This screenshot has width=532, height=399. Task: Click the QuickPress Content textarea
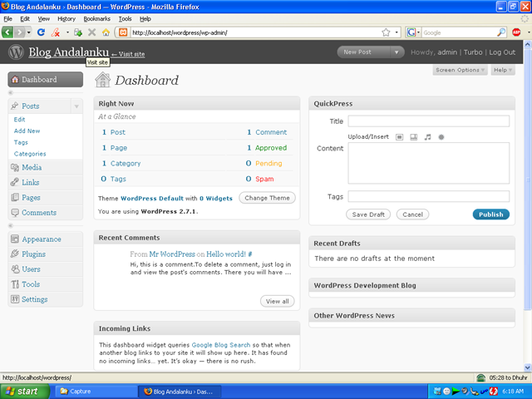pyautogui.click(x=429, y=163)
